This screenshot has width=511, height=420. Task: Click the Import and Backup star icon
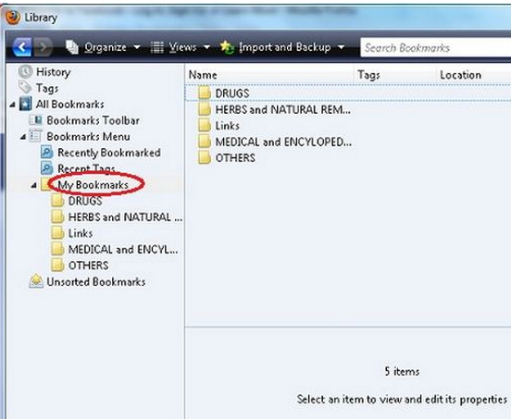point(227,47)
